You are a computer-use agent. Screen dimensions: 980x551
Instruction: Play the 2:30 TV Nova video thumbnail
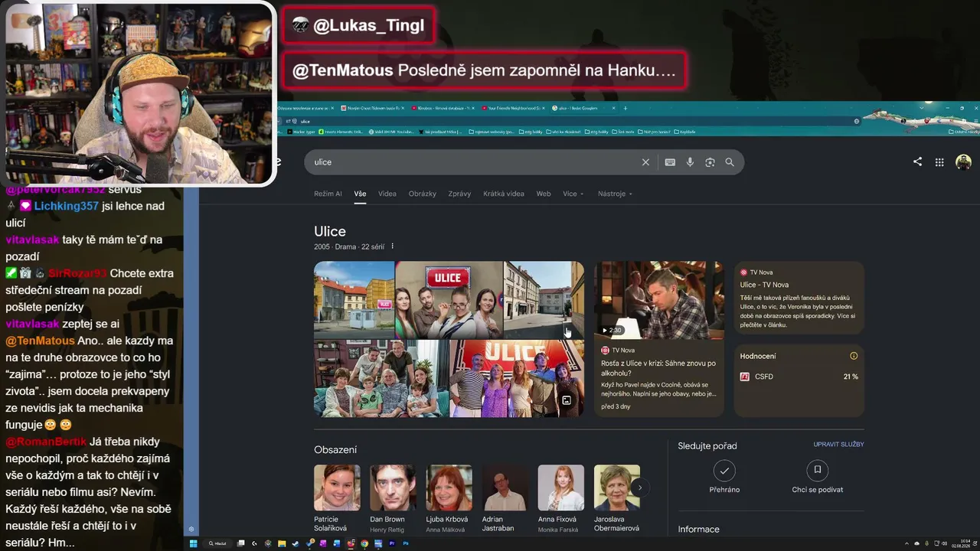tap(658, 300)
